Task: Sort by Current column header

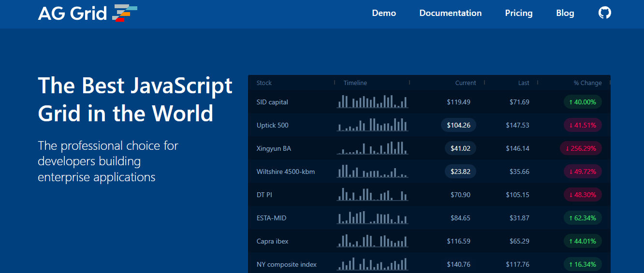Action: pos(466,83)
